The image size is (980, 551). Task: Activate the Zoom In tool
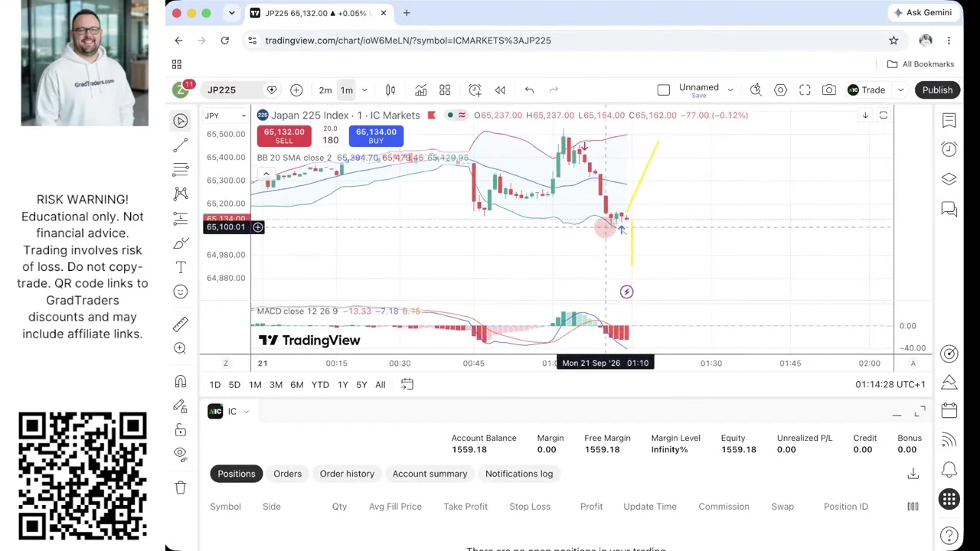click(x=181, y=348)
